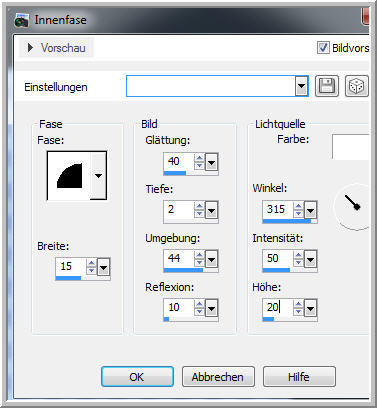The height and width of the screenshot is (408, 377).
Task: Click the Lichtquelle Farbe color swatch
Action: tap(351, 147)
